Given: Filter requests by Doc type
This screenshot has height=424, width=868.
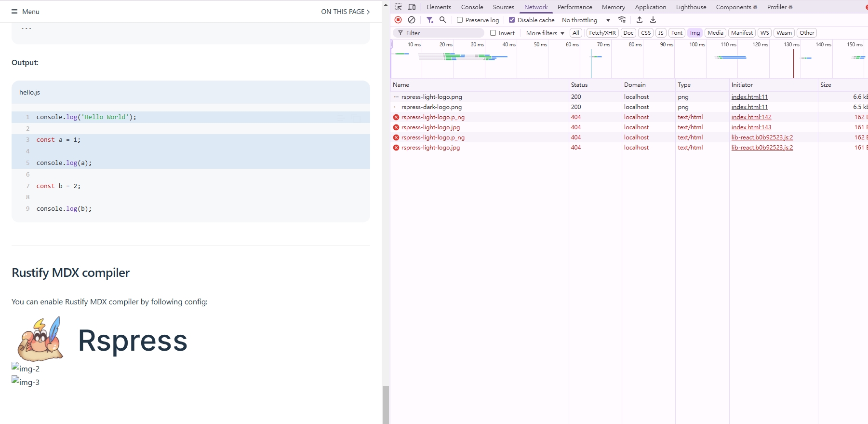Looking at the screenshot, I should pos(628,33).
